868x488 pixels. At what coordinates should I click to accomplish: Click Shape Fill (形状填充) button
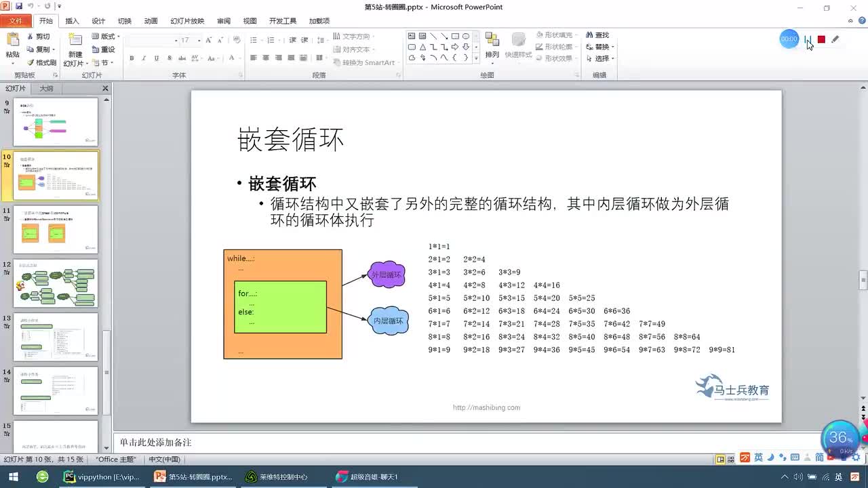click(x=557, y=35)
